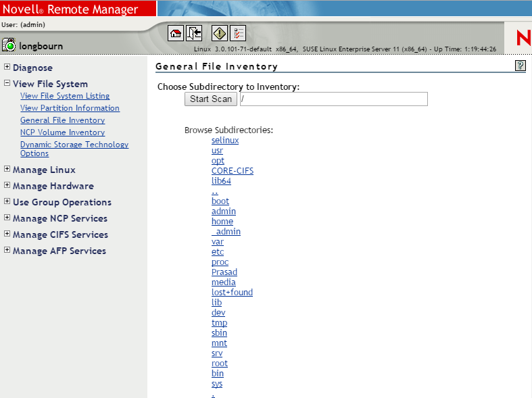Browse the lib subdirectory
This screenshot has height=398, width=532.
(216, 303)
